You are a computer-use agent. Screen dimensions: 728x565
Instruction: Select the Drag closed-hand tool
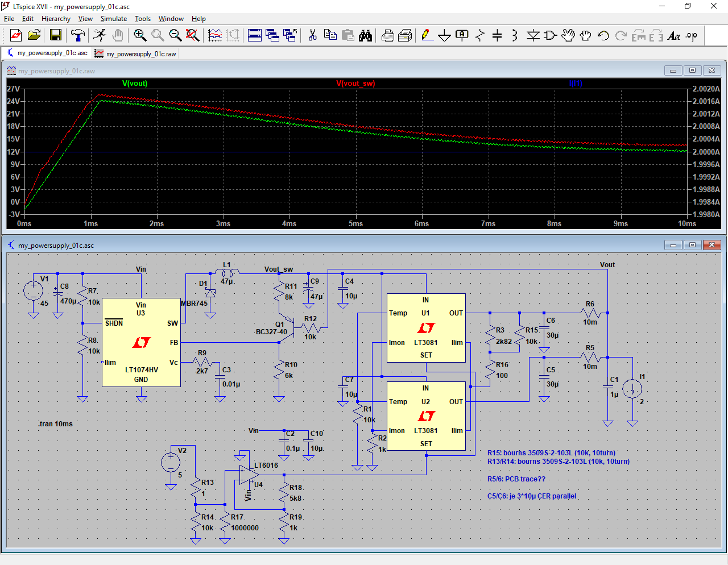[586, 35]
